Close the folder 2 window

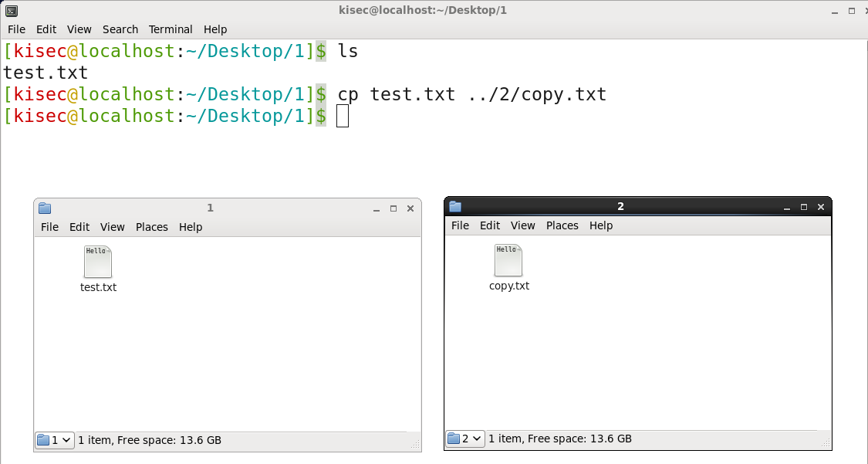coord(821,207)
